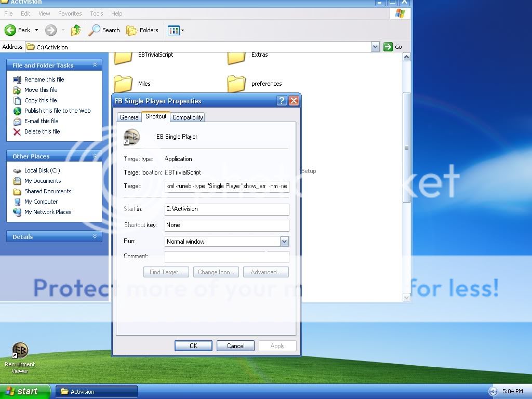This screenshot has height=399, width=532.
Task: Click the Go button beside address bar
Action: click(393, 47)
